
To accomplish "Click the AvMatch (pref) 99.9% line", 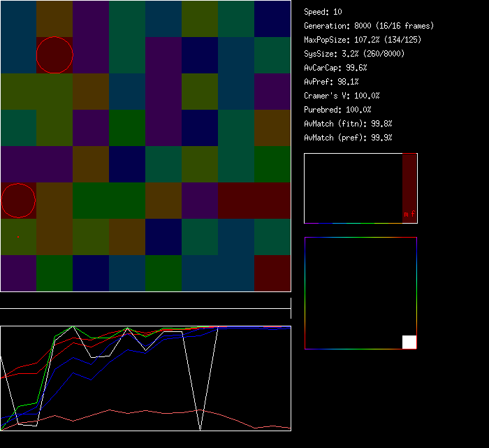I will pos(348,138).
